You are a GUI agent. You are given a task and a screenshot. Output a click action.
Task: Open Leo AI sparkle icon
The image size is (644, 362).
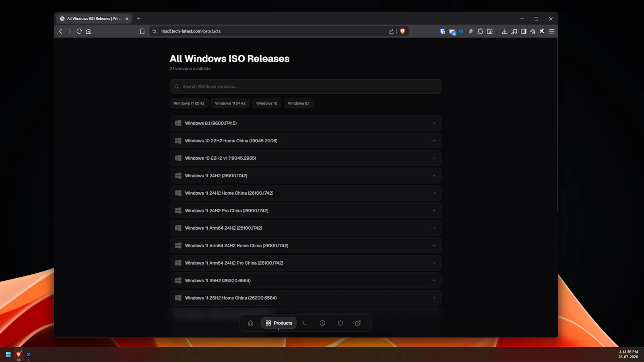(x=533, y=31)
